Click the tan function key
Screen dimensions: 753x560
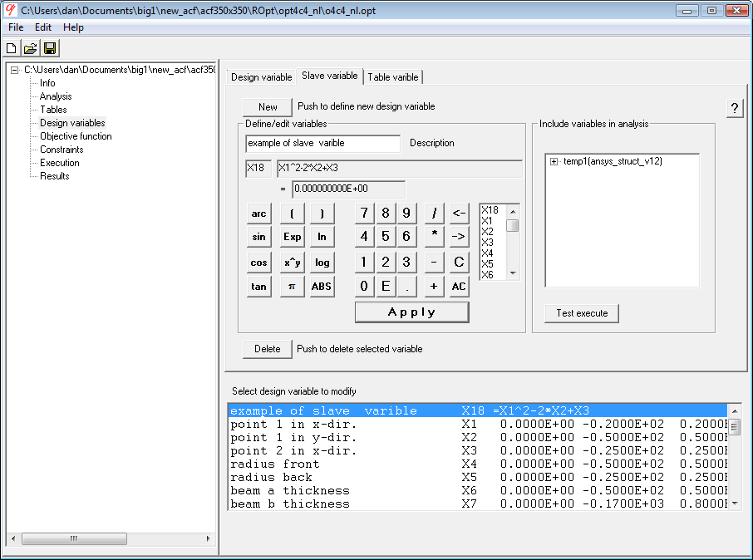tap(258, 287)
